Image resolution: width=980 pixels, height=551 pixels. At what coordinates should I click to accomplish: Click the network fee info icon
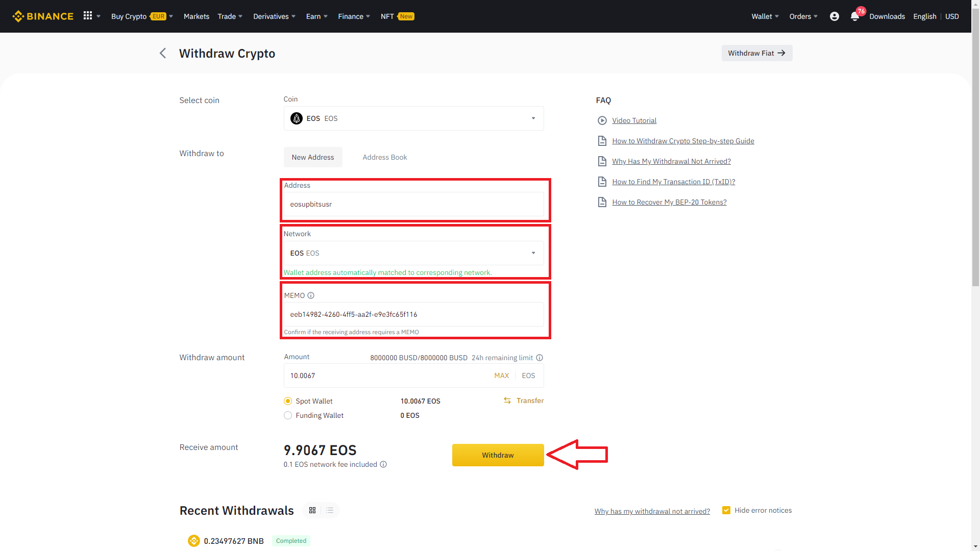point(383,464)
